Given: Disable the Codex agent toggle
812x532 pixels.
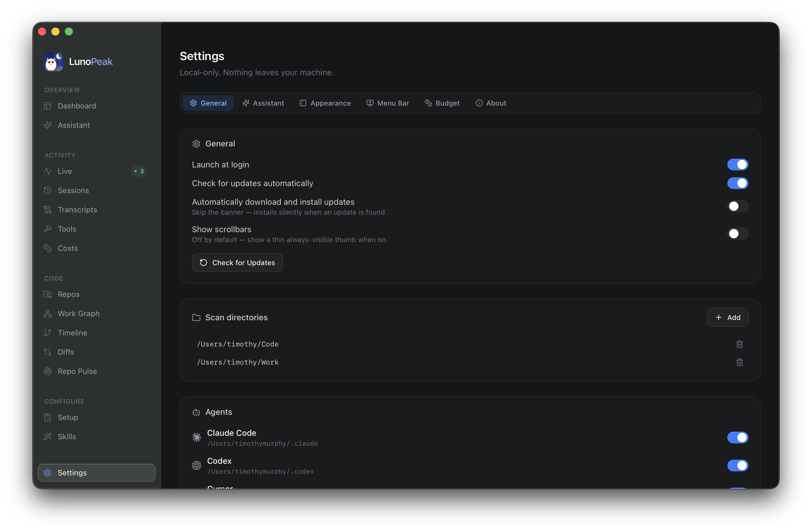Looking at the screenshot, I should tap(738, 466).
